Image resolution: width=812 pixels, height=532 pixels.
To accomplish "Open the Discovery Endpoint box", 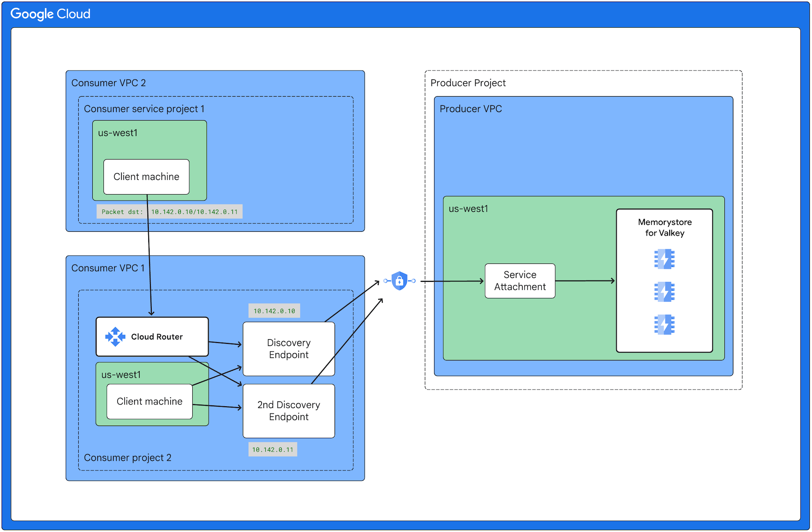I will point(288,349).
